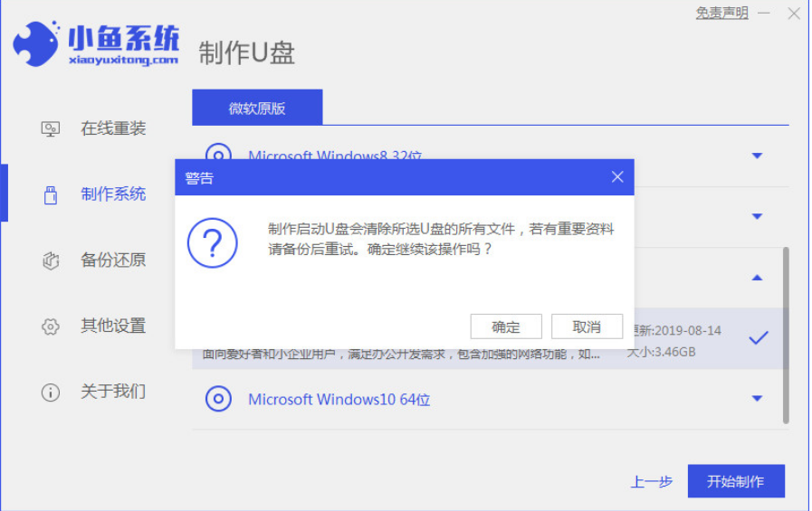This screenshot has width=812, height=511.
Task: Click the question mark warning icon
Action: 213,242
